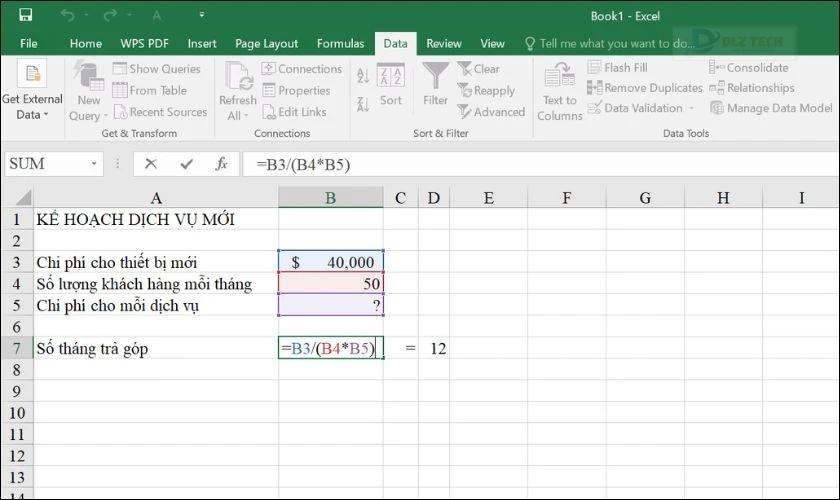
Task: Open Get External Data menu
Action: (32, 90)
